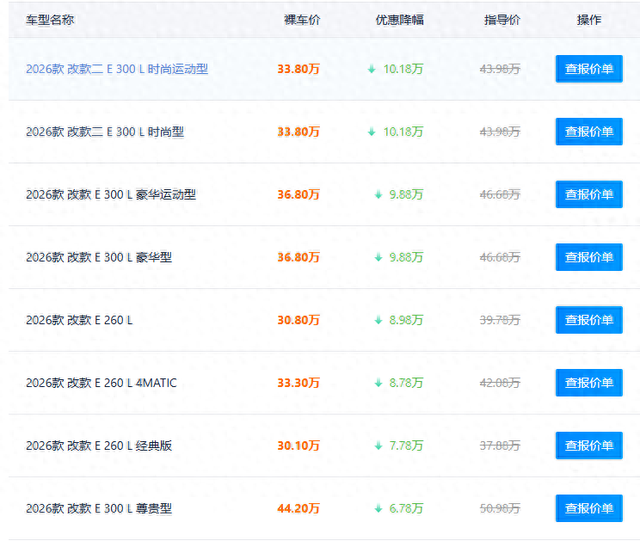The height and width of the screenshot is (547, 640).
Task: Click guide price 37.88万
Action: click(x=500, y=446)
